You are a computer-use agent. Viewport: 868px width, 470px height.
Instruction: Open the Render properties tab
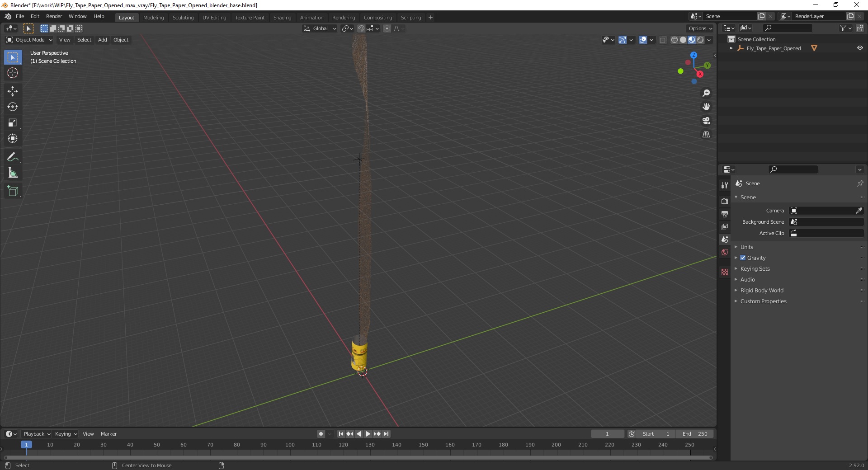pyautogui.click(x=725, y=201)
